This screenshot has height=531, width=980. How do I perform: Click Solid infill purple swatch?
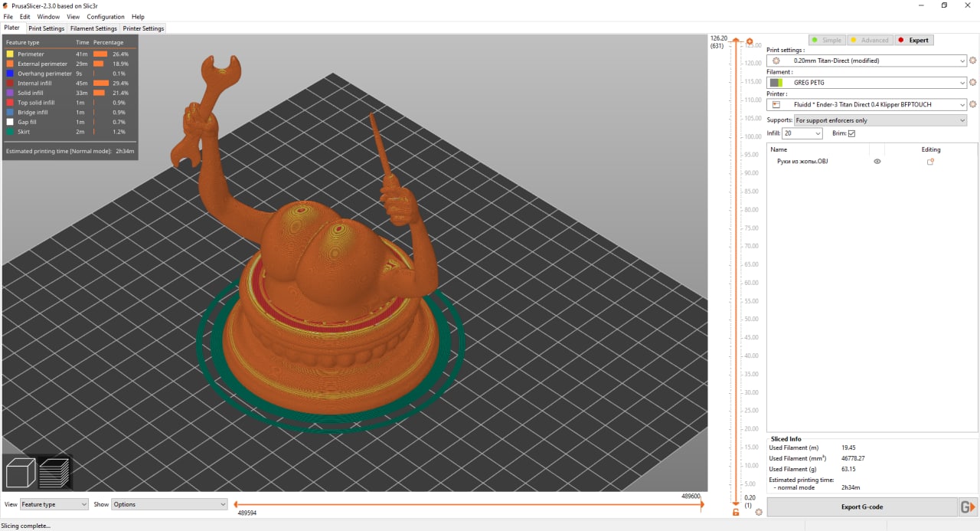point(10,93)
